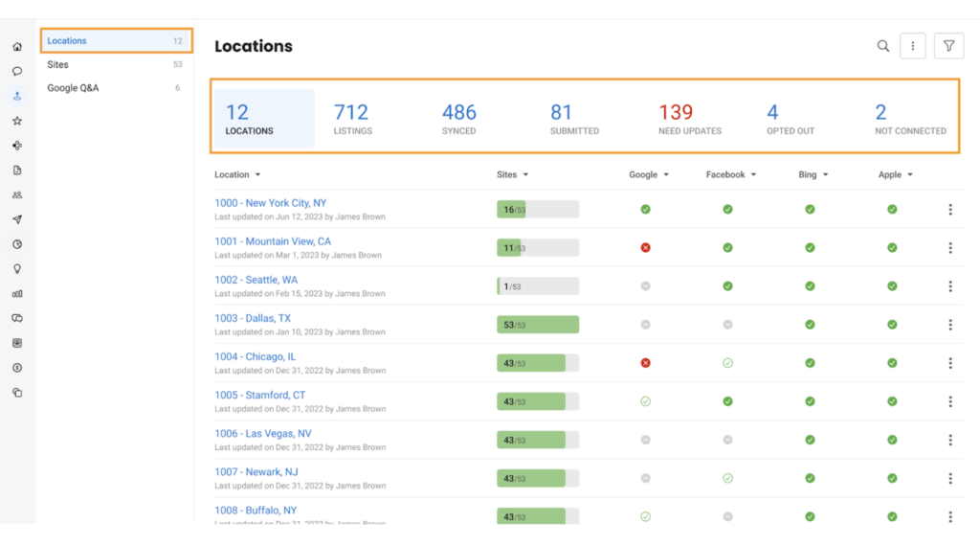Click Google grey status icon for Seattle
980x546 pixels.
pyautogui.click(x=646, y=285)
